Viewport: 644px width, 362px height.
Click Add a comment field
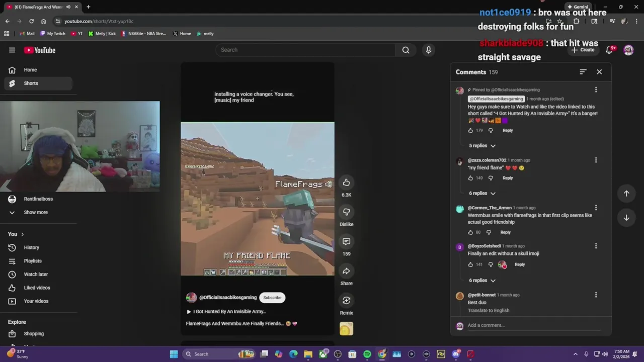point(534,325)
